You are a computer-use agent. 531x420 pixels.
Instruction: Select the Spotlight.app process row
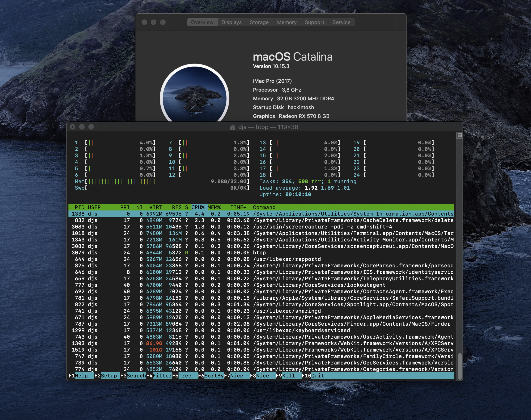click(261, 304)
